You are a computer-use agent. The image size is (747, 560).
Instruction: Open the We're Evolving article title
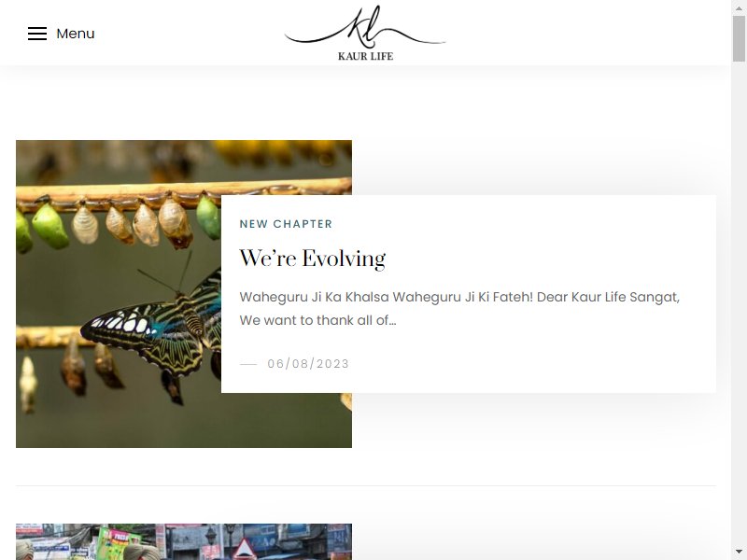coord(313,259)
